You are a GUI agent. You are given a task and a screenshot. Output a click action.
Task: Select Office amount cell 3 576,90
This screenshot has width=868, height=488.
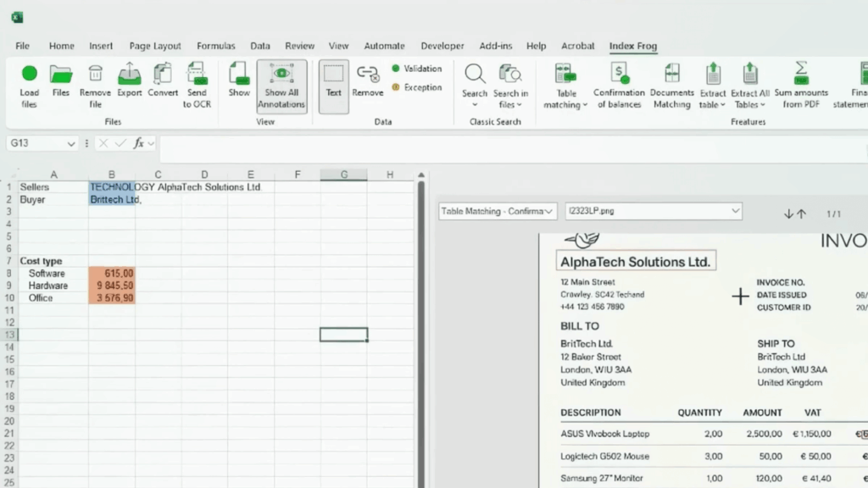111,297
